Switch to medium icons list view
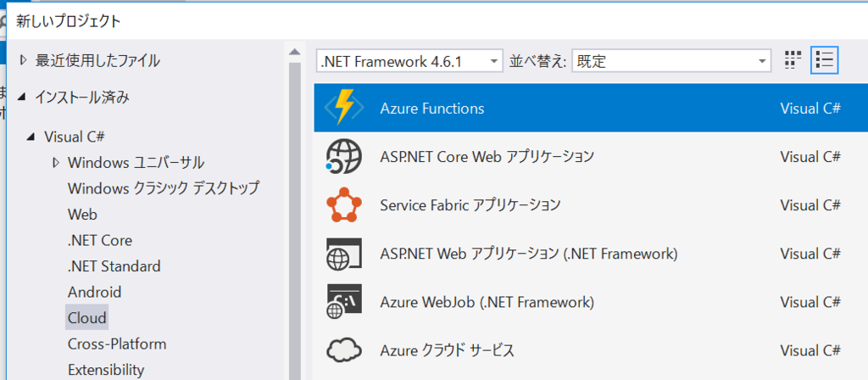Viewport: 868px width, 380px height. coord(825,60)
